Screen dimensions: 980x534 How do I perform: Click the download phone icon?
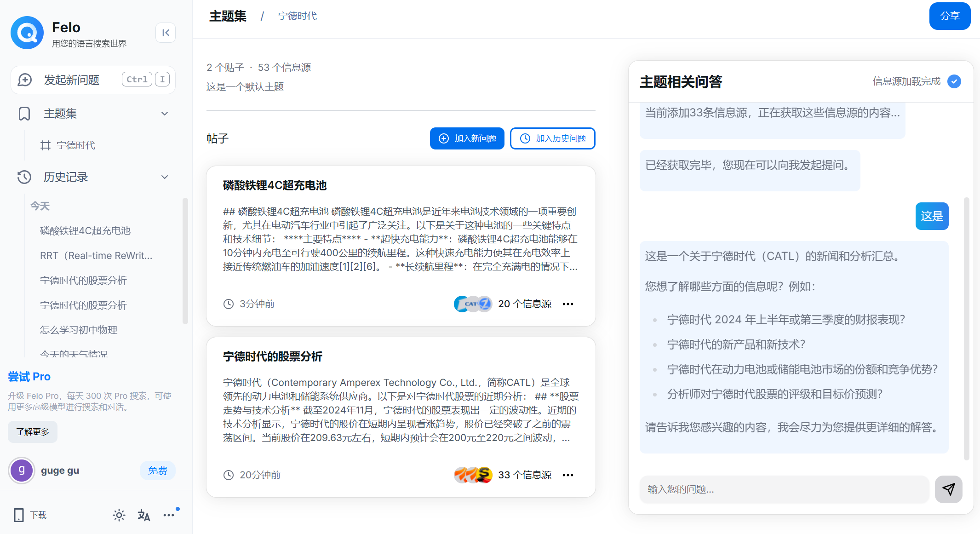point(19,515)
